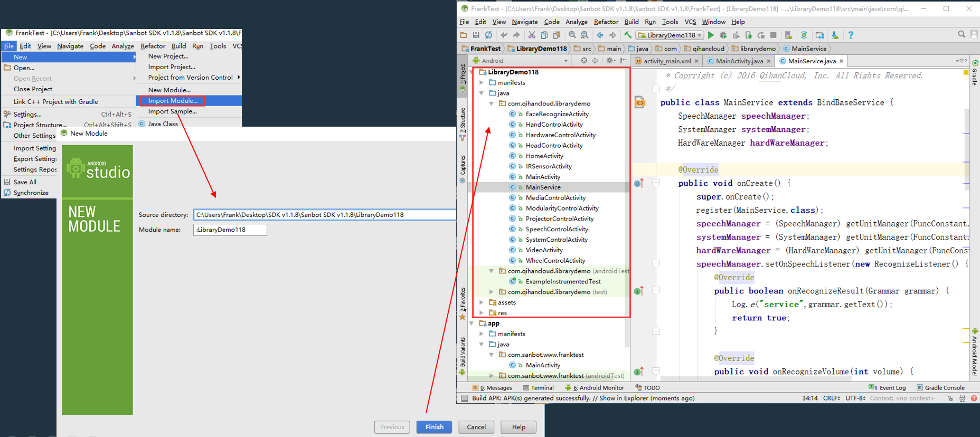Click the Stop square icon
The height and width of the screenshot is (437, 980).
[x=774, y=35]
